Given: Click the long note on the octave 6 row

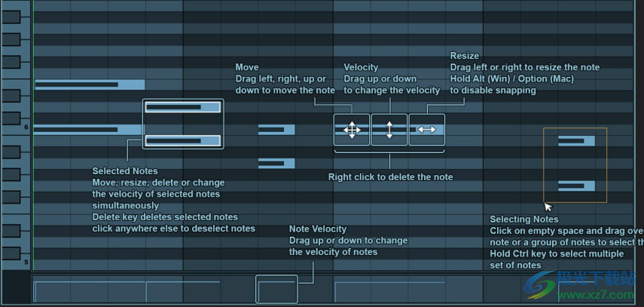Looking at the screenshot, I should coord(87,130).
